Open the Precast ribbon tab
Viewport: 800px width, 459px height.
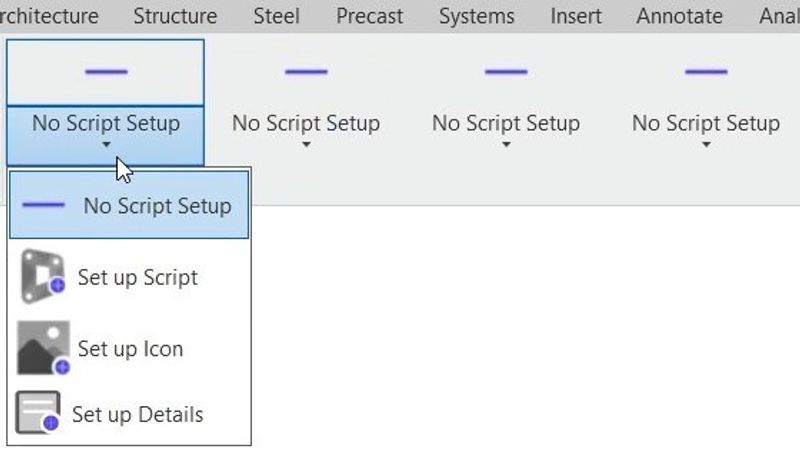[369, 16]
